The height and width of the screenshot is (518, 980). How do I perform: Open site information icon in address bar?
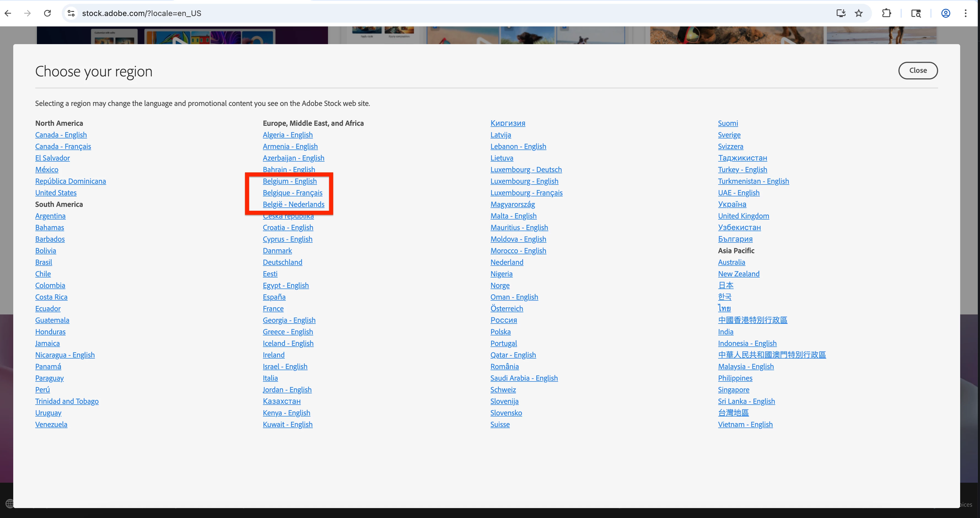coord(71,13)
